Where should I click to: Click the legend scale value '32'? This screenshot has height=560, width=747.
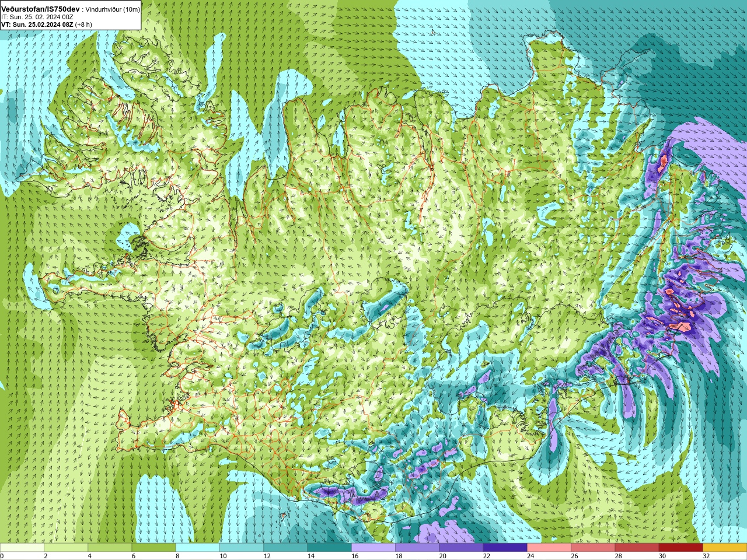(x=707, y=556)
